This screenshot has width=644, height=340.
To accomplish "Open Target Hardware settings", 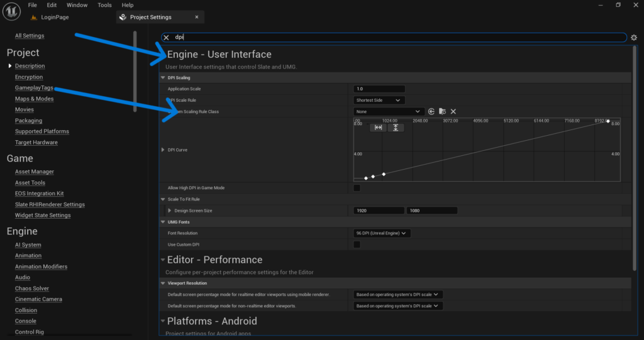I will (x=36, y=143).
